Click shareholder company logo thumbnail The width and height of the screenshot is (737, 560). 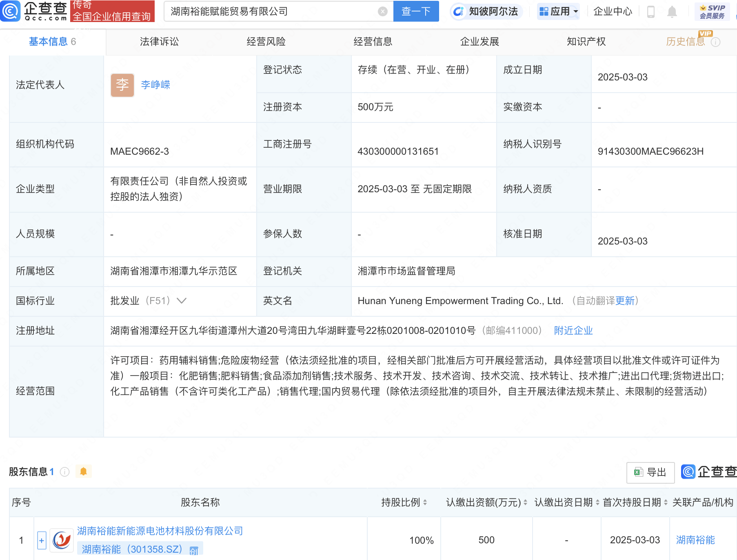62,540
